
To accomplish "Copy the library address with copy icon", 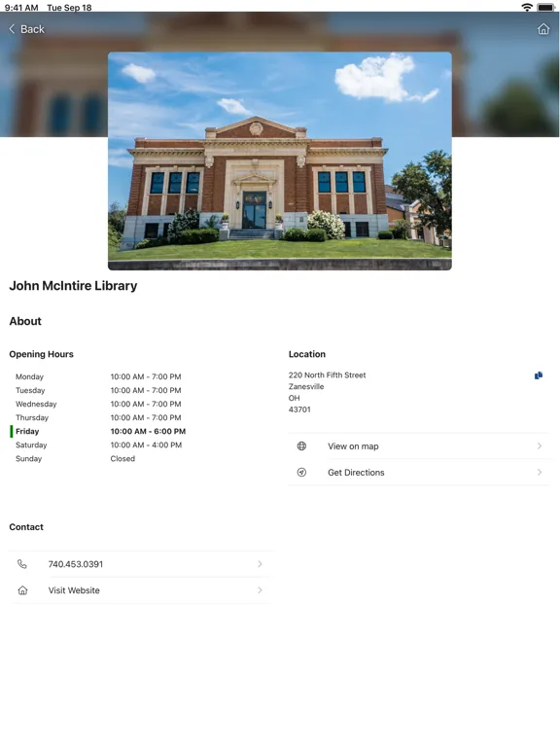I will pos(539,375).
